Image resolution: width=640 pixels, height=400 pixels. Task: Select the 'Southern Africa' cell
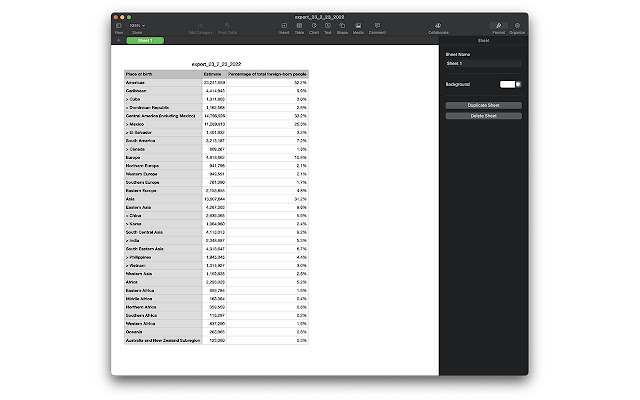click(x=163, y=315)
